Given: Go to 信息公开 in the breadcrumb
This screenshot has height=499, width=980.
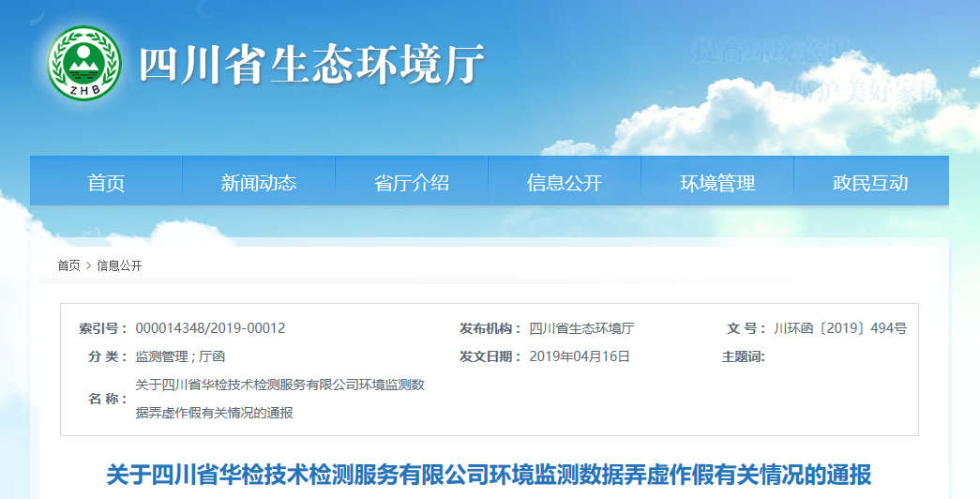Looking at the screenshot, I should coord(119,265).
